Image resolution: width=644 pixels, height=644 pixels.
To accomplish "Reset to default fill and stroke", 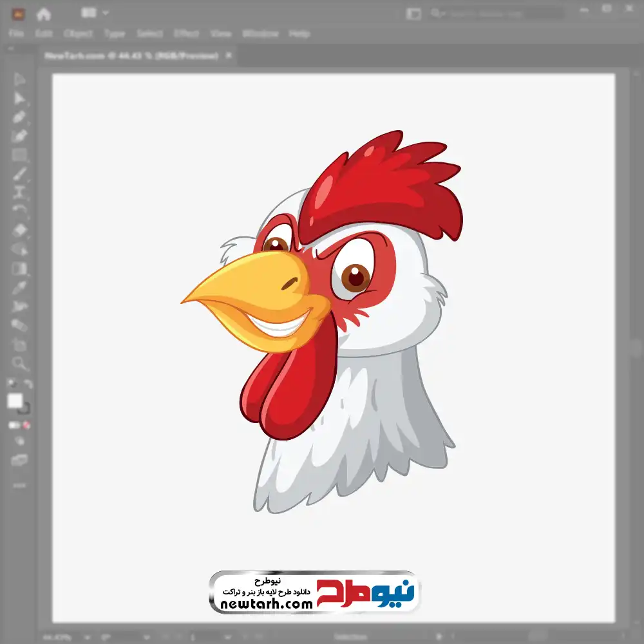I will pos(12,384).
